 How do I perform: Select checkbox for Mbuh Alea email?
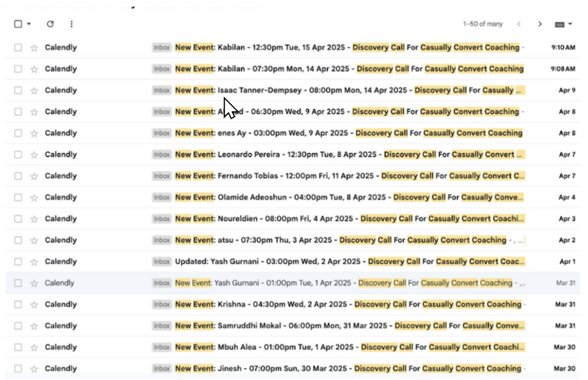click(18, 347)
